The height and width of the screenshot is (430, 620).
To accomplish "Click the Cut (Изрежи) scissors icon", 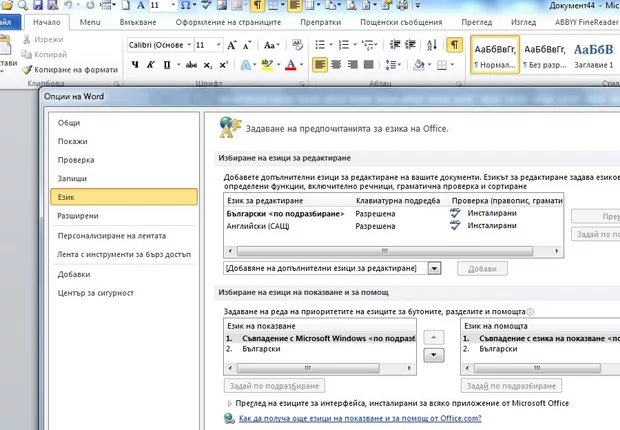I will 24,39.
